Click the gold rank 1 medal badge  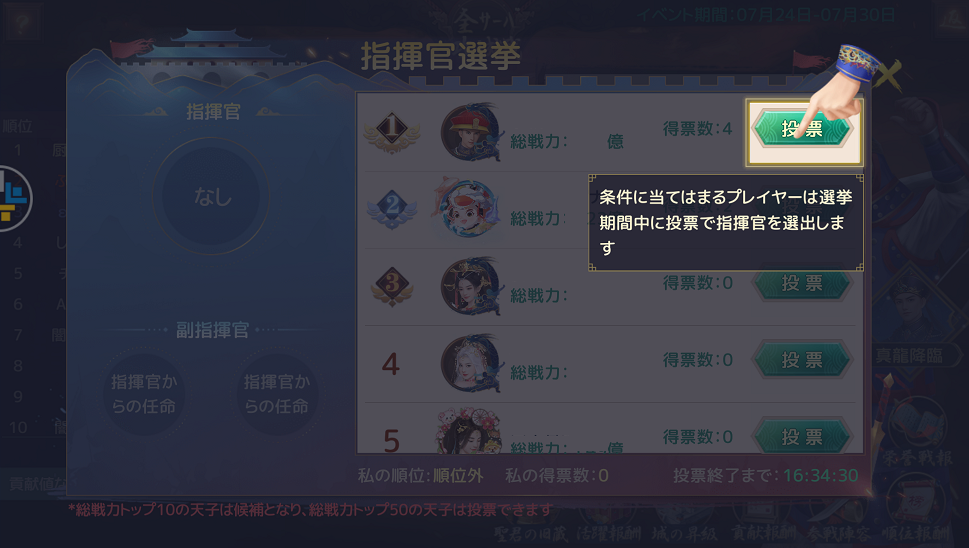click(x=392, y=131)
